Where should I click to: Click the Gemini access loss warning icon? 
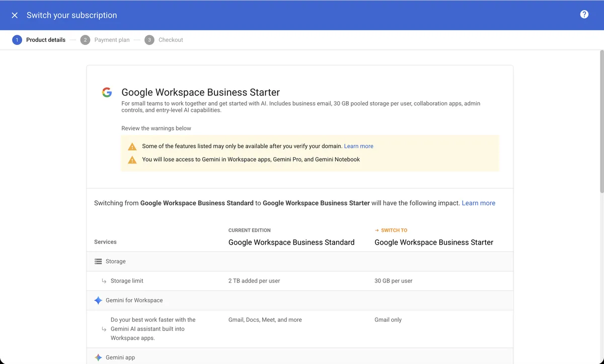[x=132, y=160]
